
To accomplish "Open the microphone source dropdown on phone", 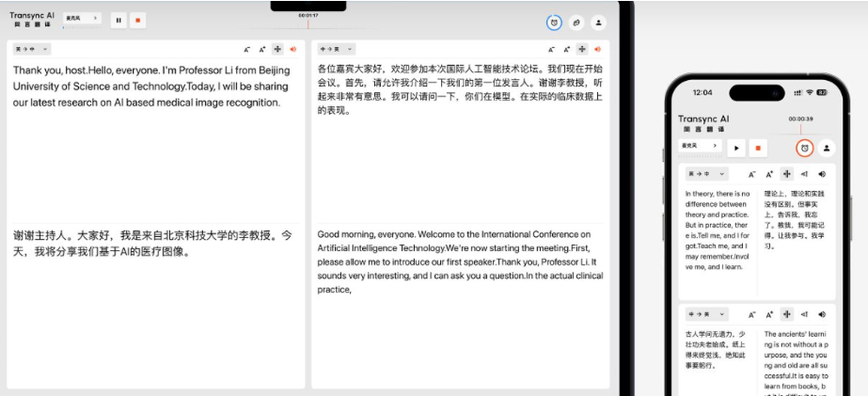I will [x=700, y=146].
